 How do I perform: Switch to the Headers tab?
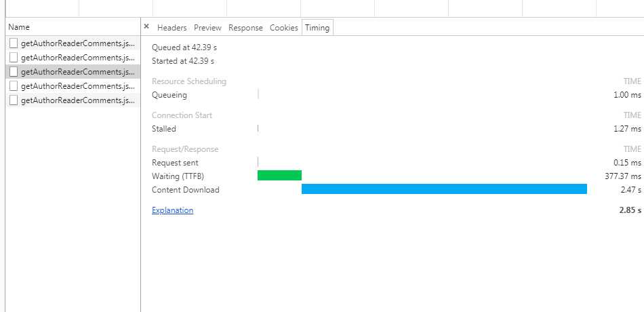coord(172,28)
